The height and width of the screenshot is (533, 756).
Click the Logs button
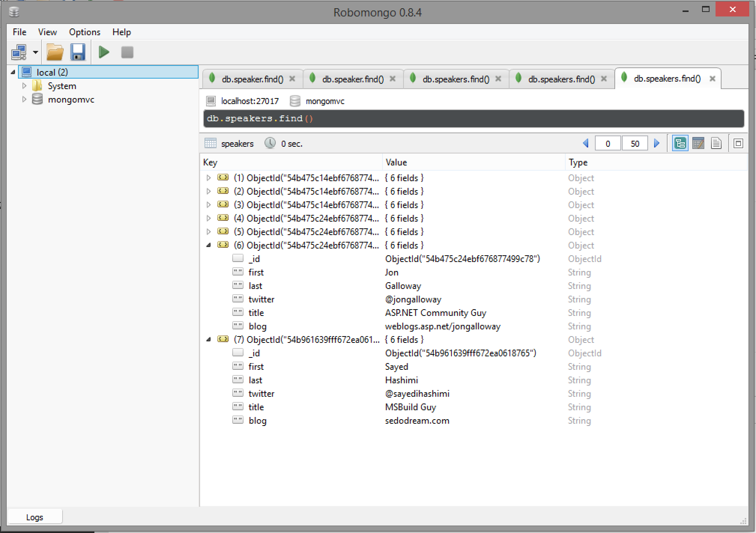[35, 517]
